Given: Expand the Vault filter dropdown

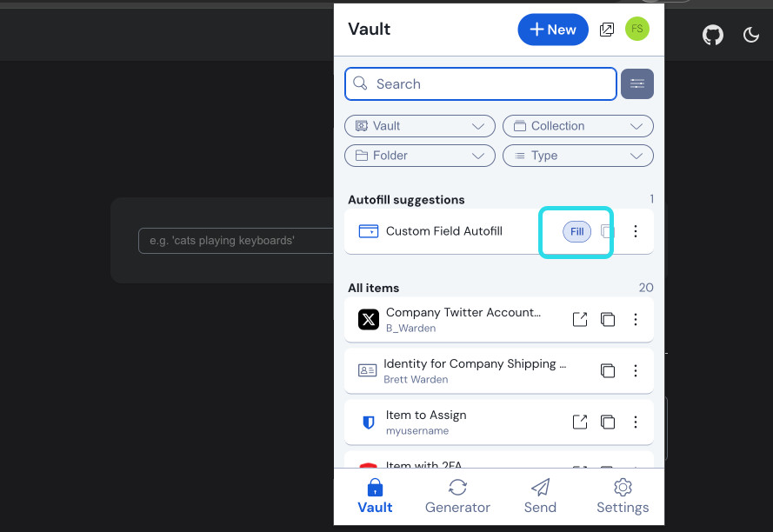Looking at the screenshot, I should [420, 126].
